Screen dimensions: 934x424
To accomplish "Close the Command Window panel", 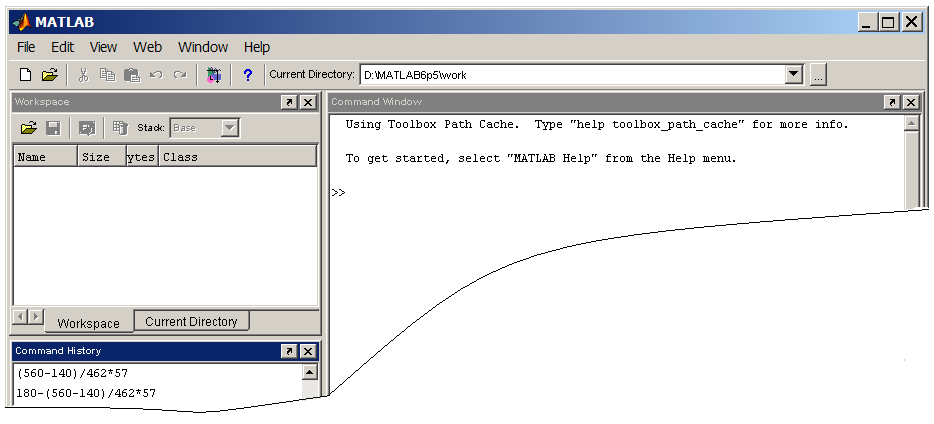I will point(910,102).
